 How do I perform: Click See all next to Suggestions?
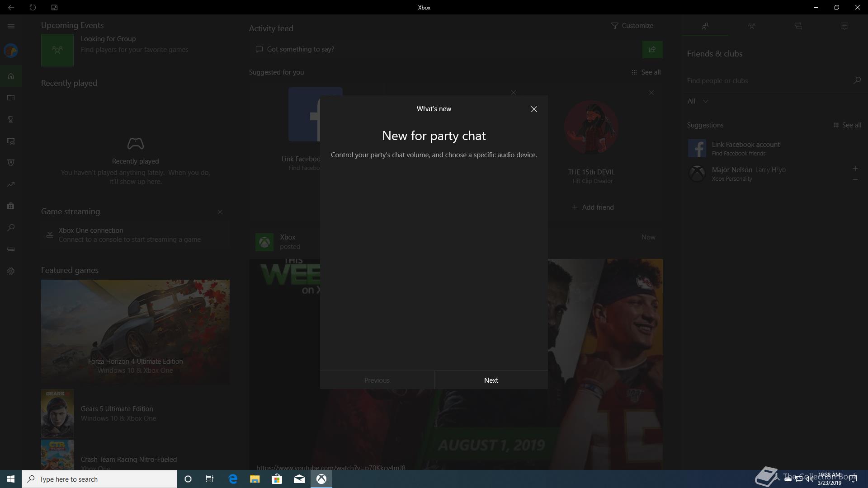pyautogui.click(x=847, y=125)
